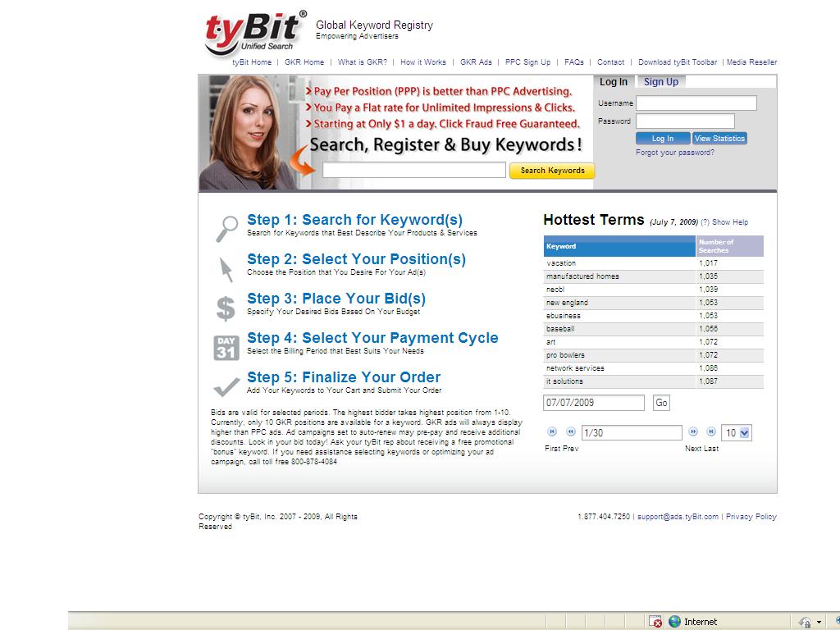Screen dimensions: 840x630
Task: Switch to the Sign Up tab
Action: (661, 82)
